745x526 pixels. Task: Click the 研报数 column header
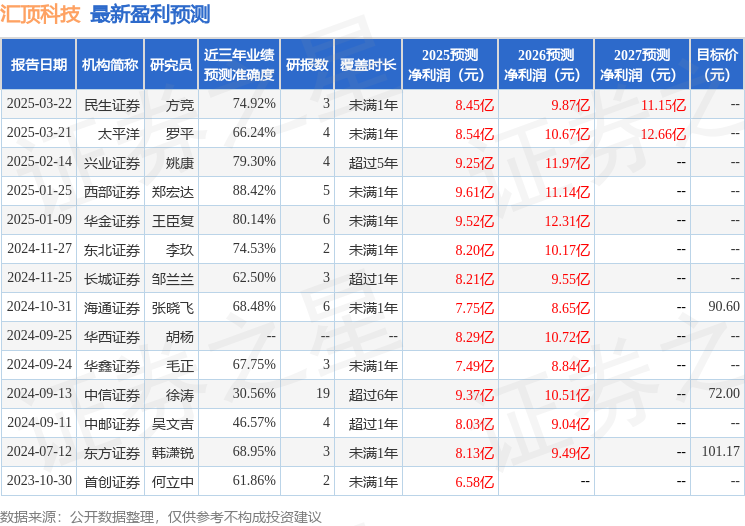[x=307, y=64]
